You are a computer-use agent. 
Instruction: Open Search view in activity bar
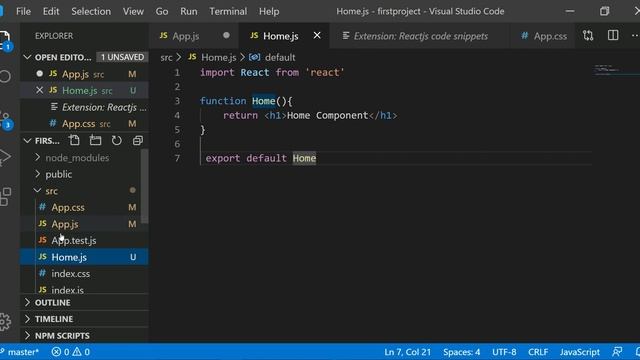click(5, 76)
